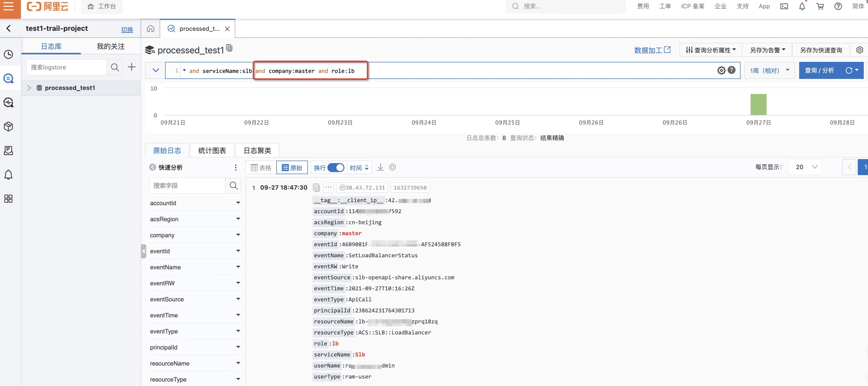Expand the processed_test1 tree node
868x386 pixels.
coord(29,88)
